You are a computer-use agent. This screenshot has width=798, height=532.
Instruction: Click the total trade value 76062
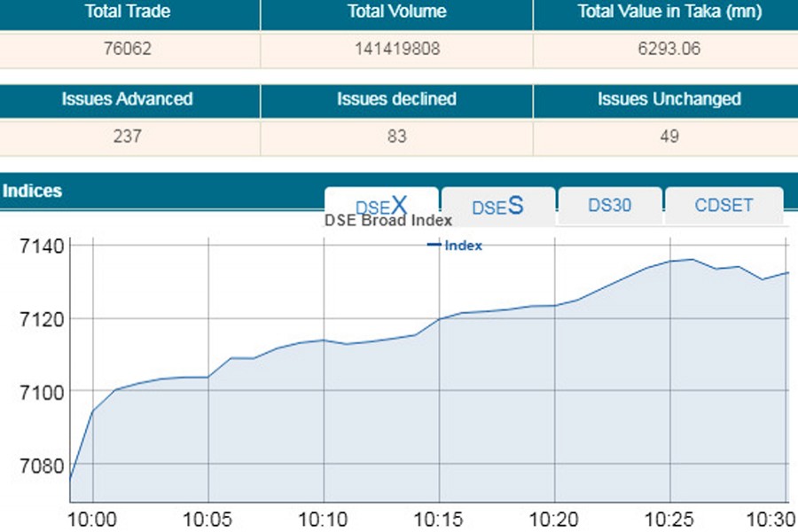128,49
